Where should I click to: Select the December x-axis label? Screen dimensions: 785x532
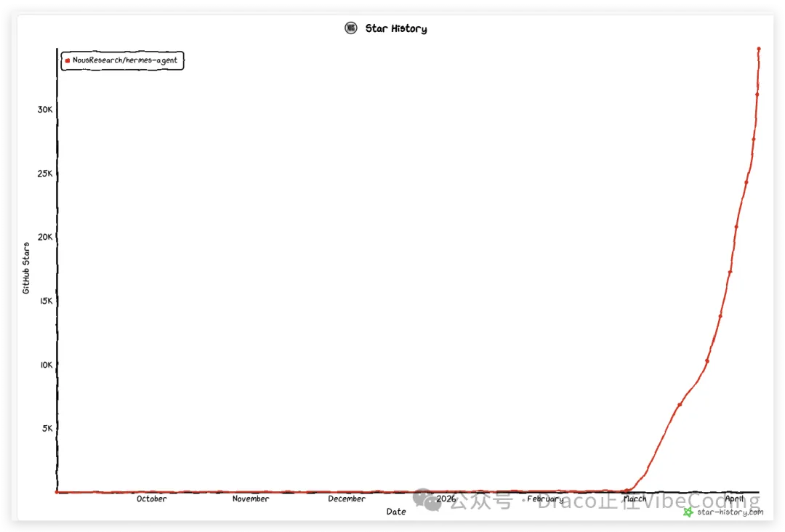tap(347, 499)
